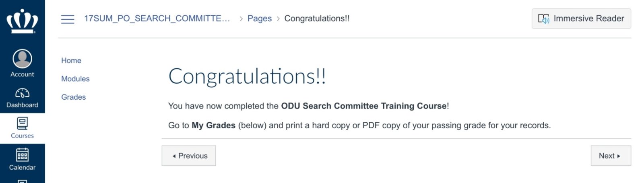Click the Pages breadcrumb link
The image size is (644, 183).
point(259,19)
